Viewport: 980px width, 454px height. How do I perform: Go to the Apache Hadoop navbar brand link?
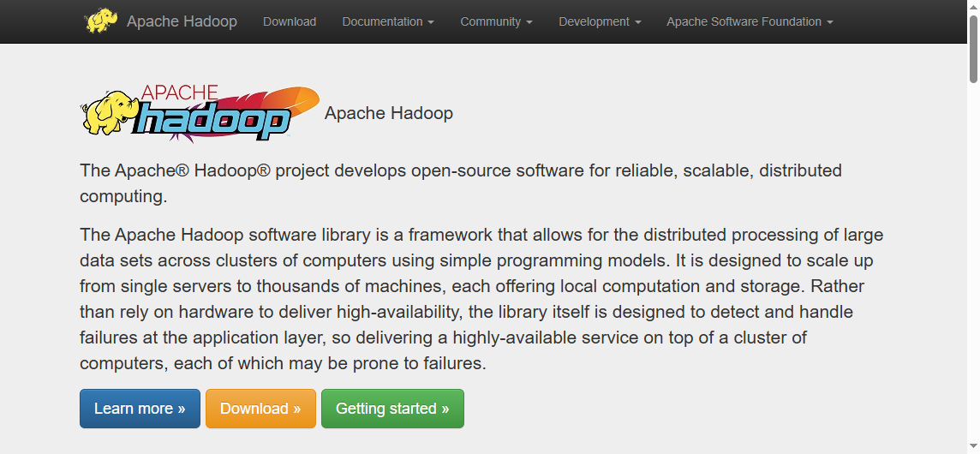tap(182, 21)
